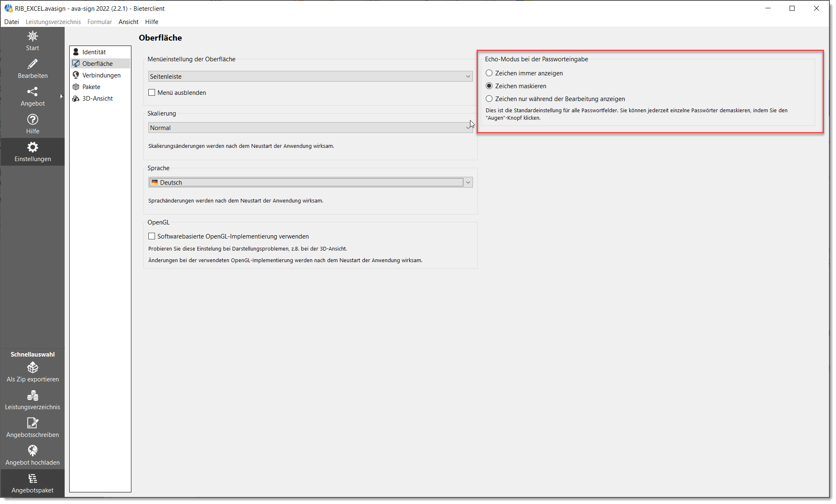Open the Angebot share icon
The image size is (836, 504).
coord(32,92)
